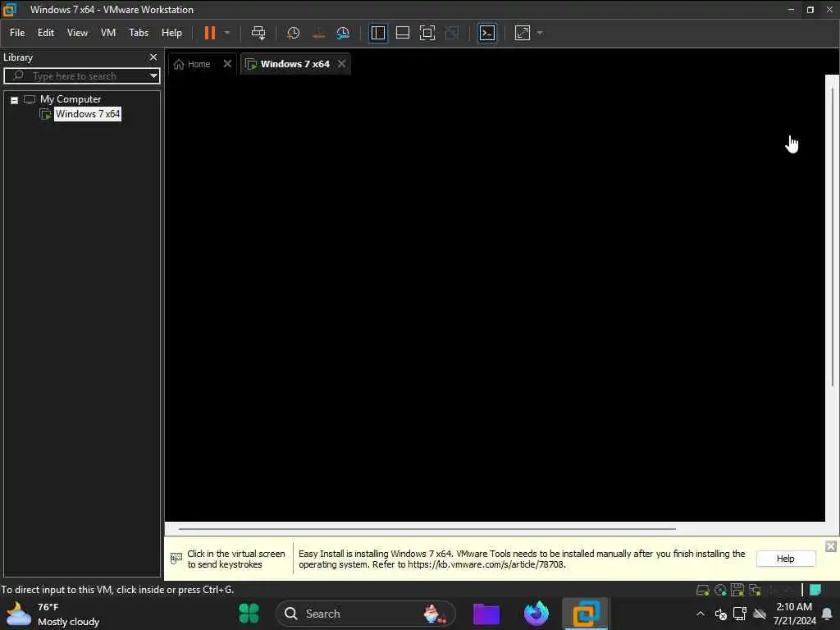The width and height of the screenshot is (840, 630).
Task: Open the VM menu
Action: pos(108,33)
